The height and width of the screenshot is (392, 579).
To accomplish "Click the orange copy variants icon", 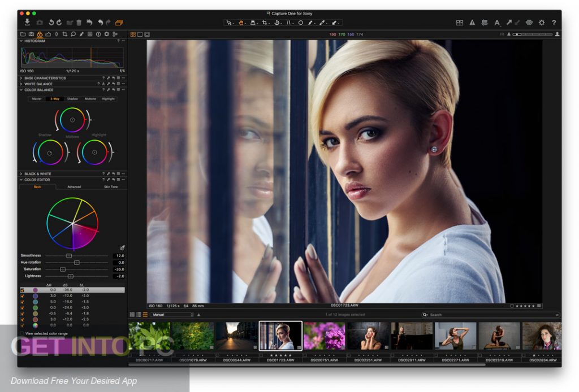I will (119, 23).
